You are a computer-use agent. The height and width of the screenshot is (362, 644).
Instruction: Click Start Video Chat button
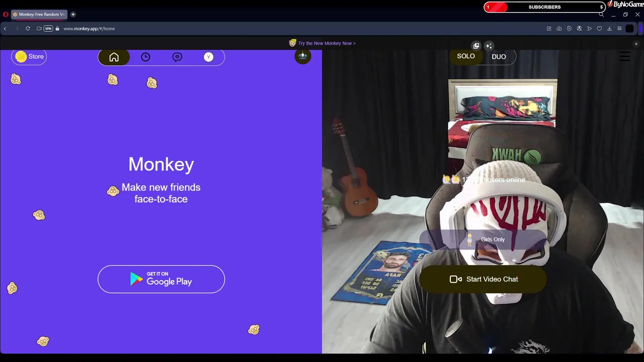click(x=483, y=279)
